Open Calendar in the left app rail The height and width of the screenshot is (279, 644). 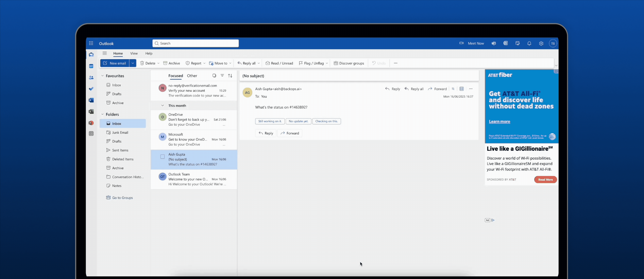coord(91,66)
